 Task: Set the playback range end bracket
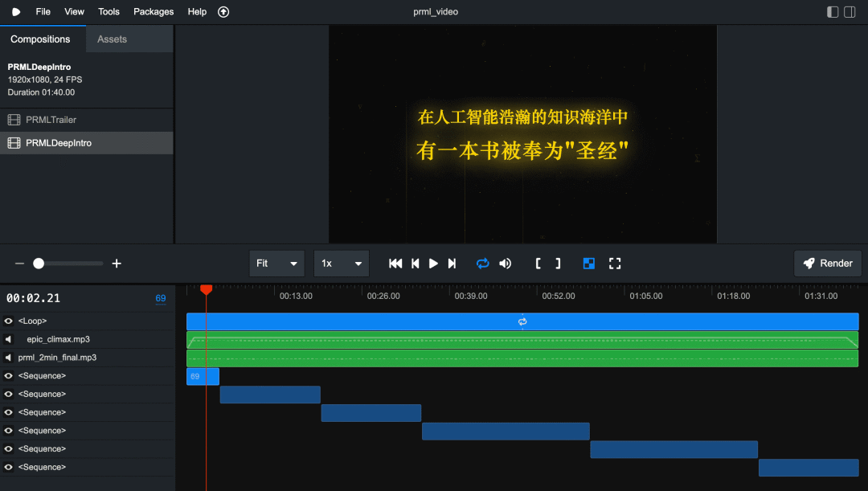click(x=555, y=263)
